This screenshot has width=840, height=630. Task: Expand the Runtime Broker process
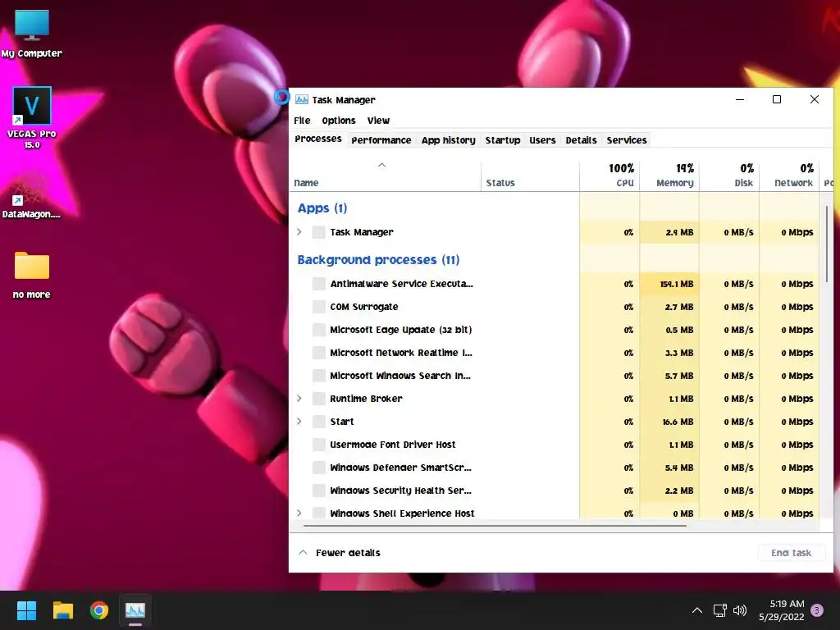(299, 399)
